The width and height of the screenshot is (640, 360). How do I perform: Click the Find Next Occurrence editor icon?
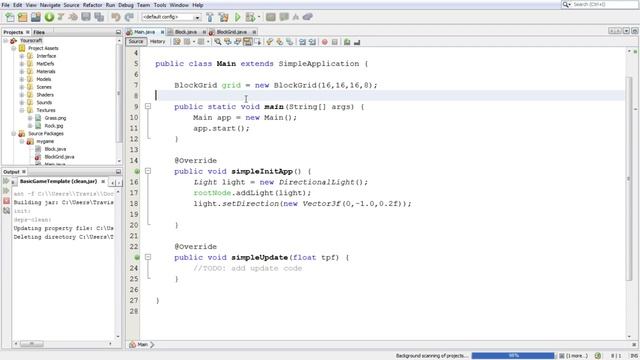click(238, 42)
